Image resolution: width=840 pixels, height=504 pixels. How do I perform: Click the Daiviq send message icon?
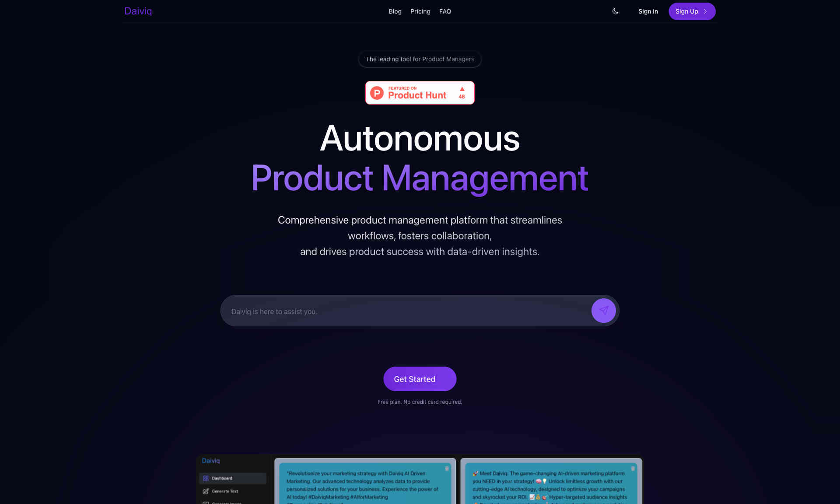coord(604,311)
